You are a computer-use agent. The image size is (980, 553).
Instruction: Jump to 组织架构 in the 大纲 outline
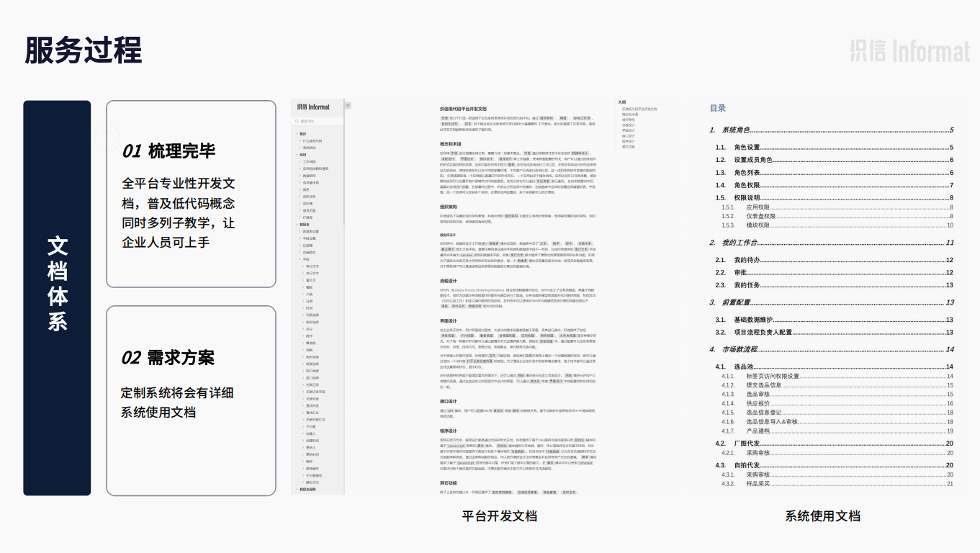pyautogui.click(x=628, y=120)
